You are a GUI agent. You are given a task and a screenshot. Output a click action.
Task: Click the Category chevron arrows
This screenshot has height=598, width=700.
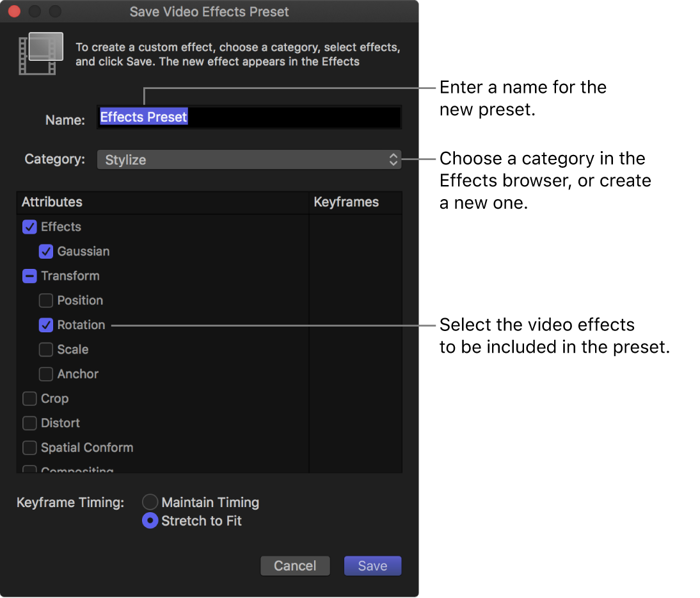click(393, 159)
